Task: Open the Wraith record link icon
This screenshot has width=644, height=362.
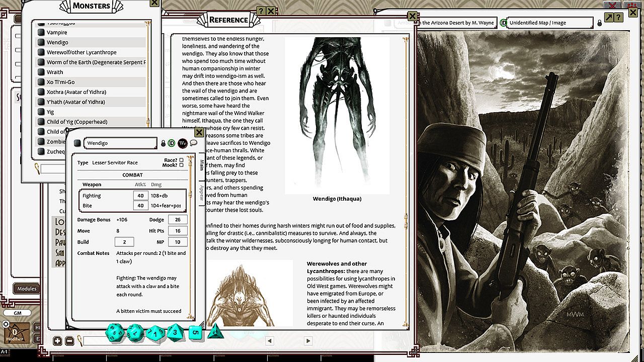Action: (x=41, y=72)
